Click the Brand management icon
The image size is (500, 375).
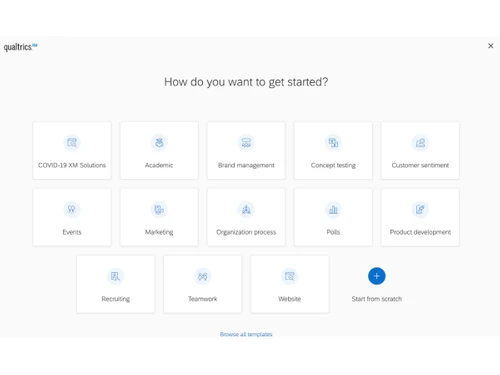(x=246, y=143)
